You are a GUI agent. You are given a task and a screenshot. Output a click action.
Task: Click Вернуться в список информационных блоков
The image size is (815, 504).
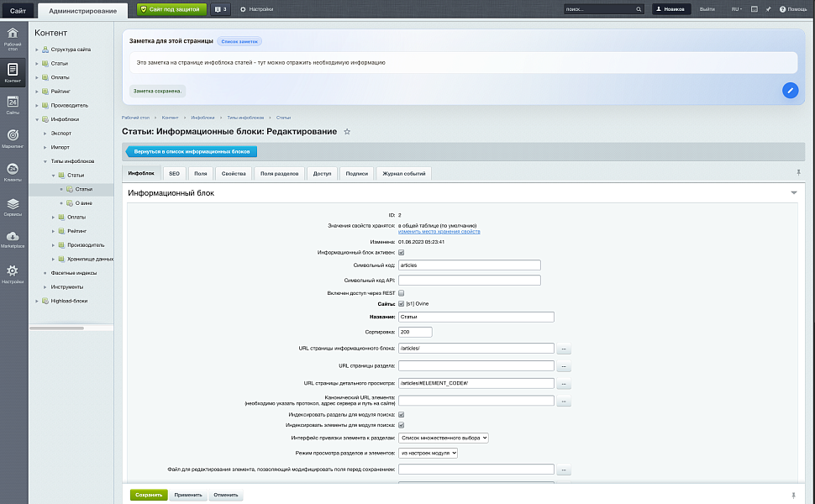point(192,152)
